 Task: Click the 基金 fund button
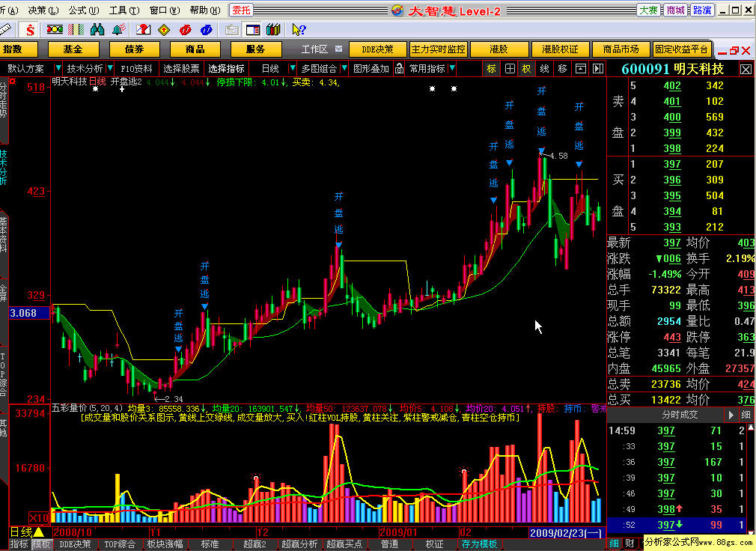click(x=73, y=49)
